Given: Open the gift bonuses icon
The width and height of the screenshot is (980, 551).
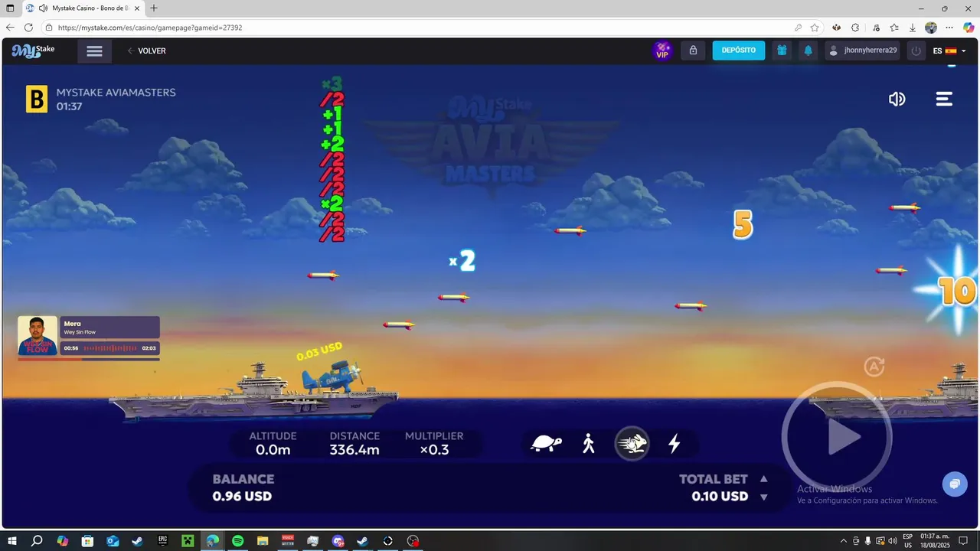Looking at the screenshot, I should click(x=782, y=51).
